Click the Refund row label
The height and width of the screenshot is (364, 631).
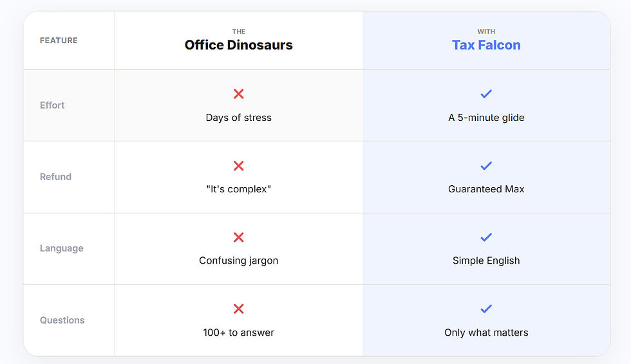55,177
